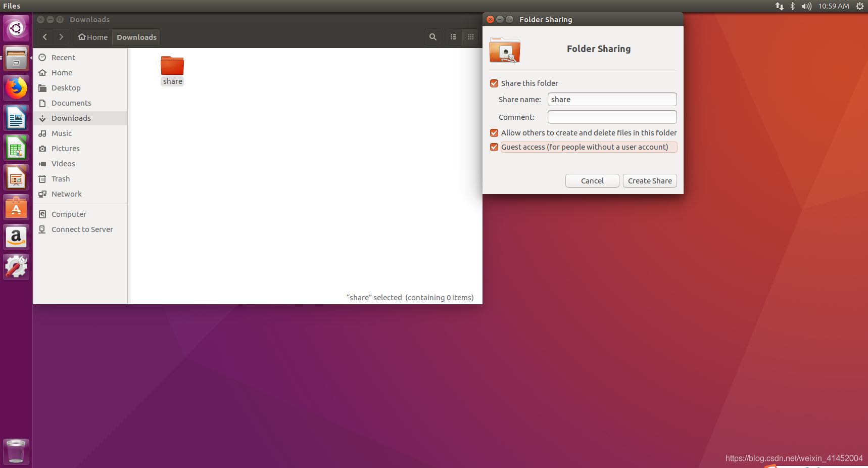The width and height of the screenshot is (868, 468).
Task: Open Home in the sidebar
Action: [x=80, y=73]
